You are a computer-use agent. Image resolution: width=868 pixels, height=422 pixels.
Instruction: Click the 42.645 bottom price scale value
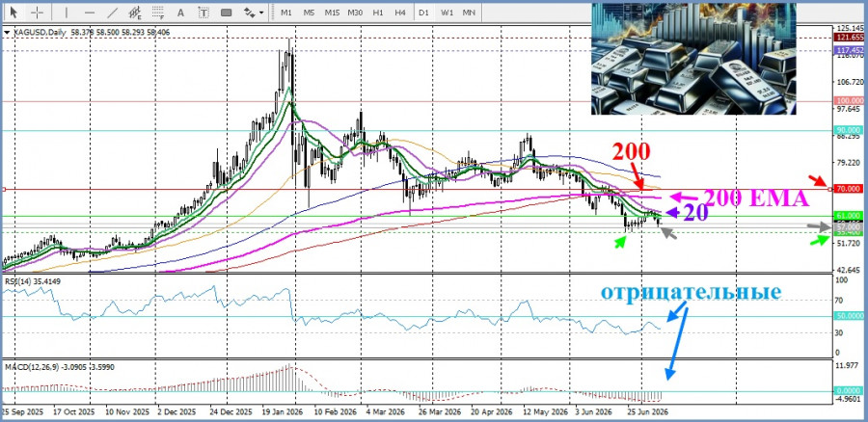click(x=850, y=270)
